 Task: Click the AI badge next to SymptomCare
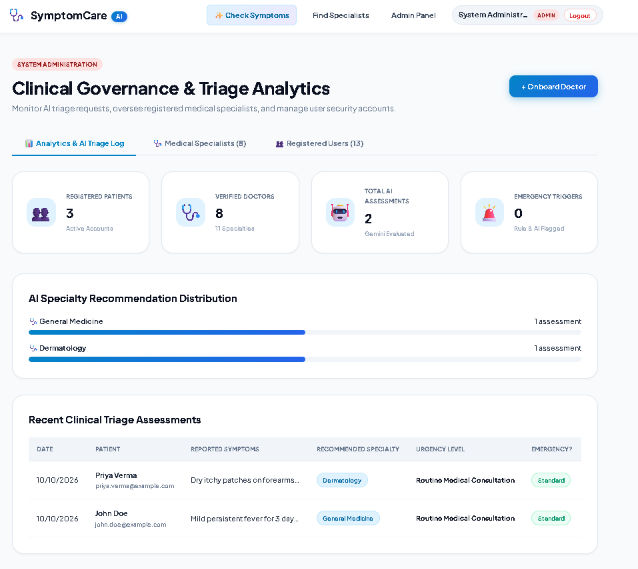point(119,16)
